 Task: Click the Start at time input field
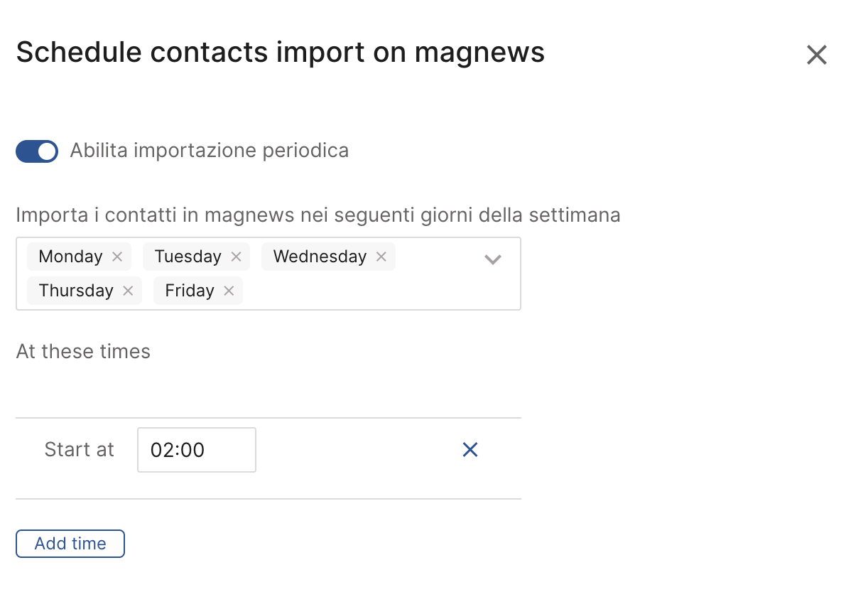[197, 450]
